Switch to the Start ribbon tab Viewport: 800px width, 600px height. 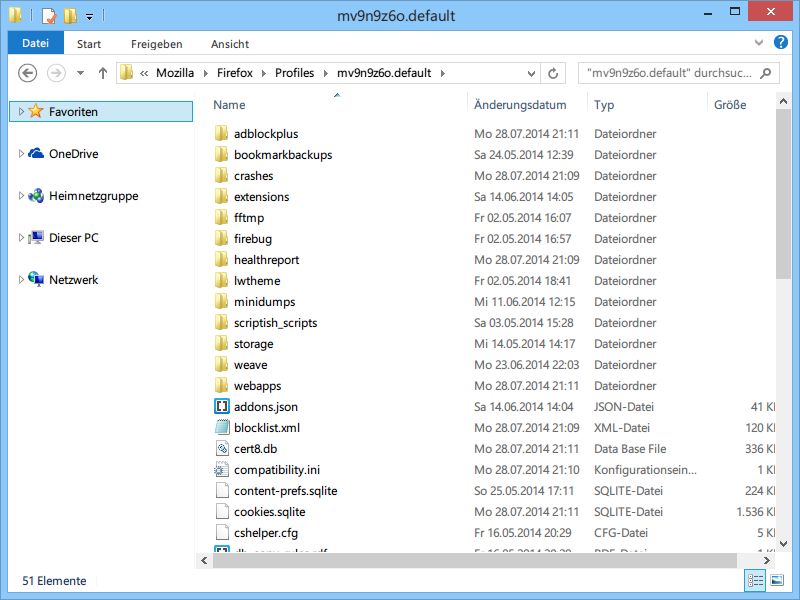pyautogui.click(x=89, y=44)
